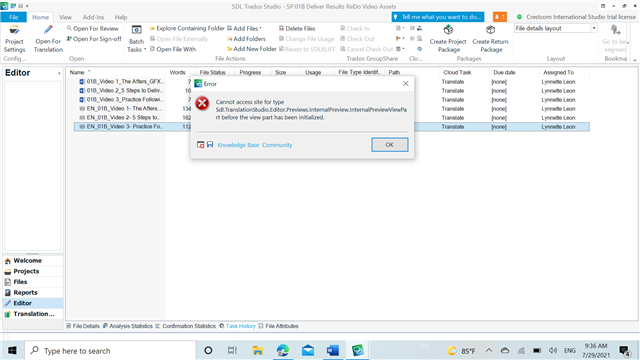
Task: Open the Help ribbon tab
Action: click(121, 17)
